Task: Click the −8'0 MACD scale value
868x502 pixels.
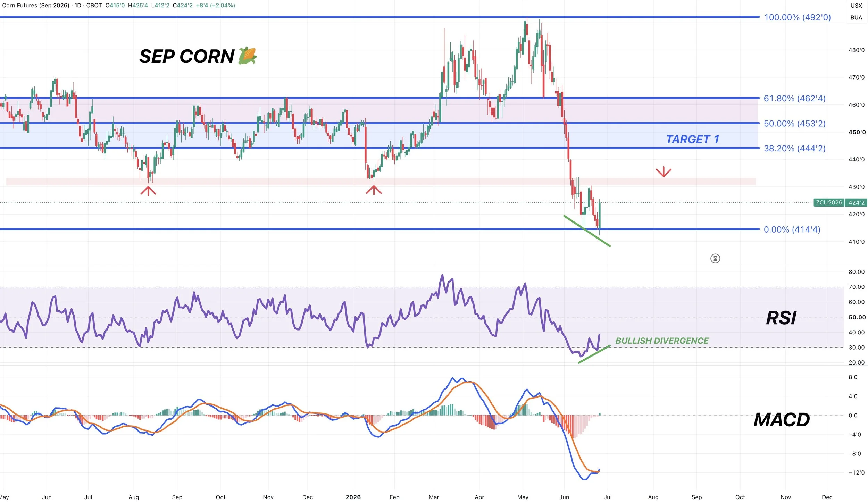Action: pyautogui.click(x=854, y=454)
